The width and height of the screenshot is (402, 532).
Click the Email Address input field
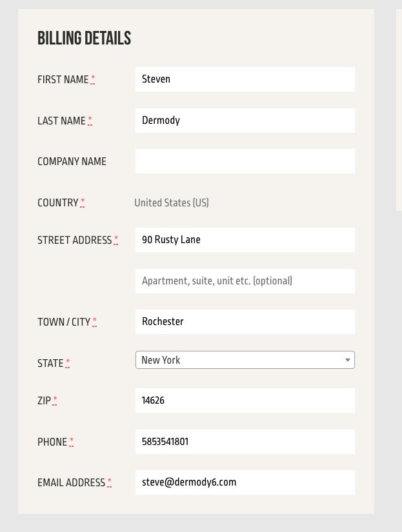click(x=245, y=482)
